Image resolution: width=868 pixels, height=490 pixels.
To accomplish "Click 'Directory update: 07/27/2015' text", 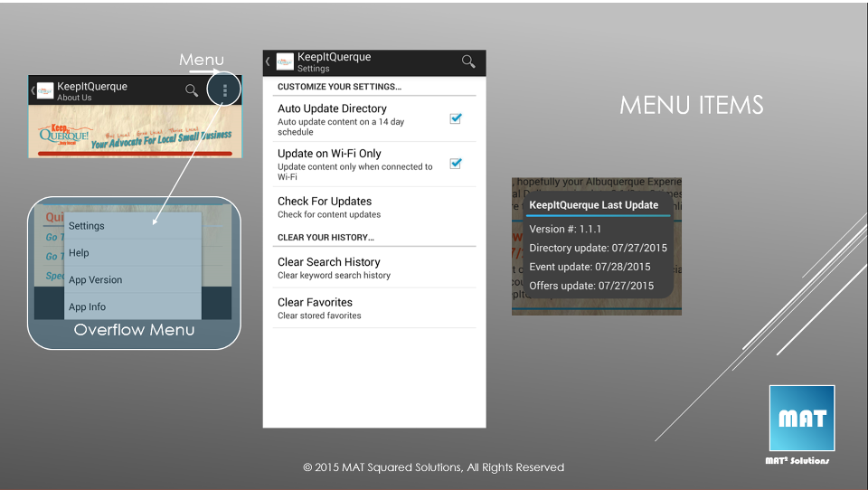I will tap(598, 248).
